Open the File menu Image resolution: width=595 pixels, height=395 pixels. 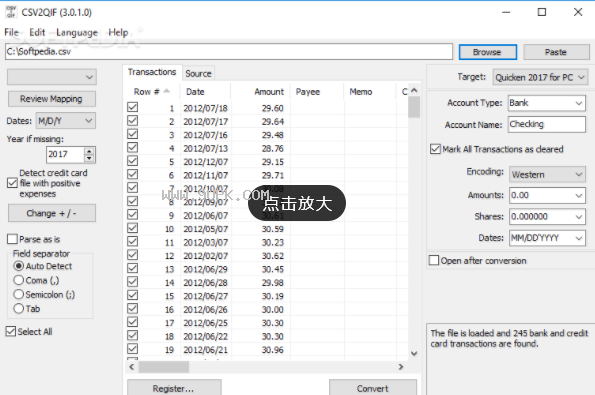(11, 32)
